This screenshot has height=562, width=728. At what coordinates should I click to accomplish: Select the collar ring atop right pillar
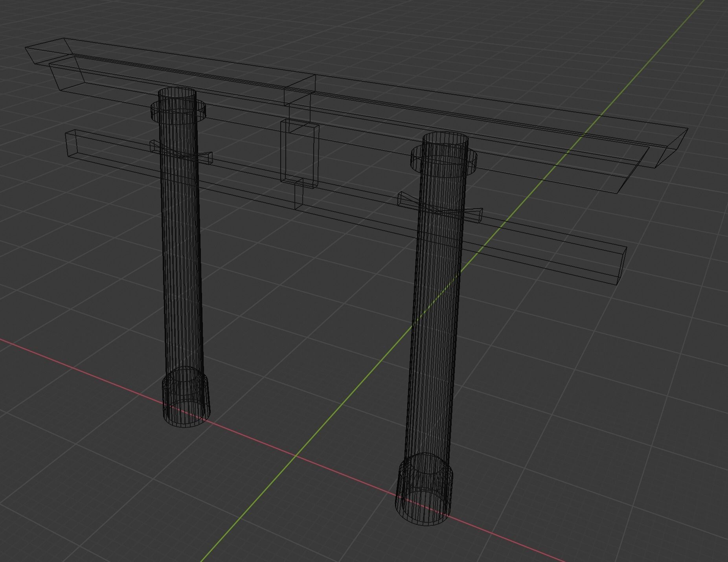coord(443,161)
